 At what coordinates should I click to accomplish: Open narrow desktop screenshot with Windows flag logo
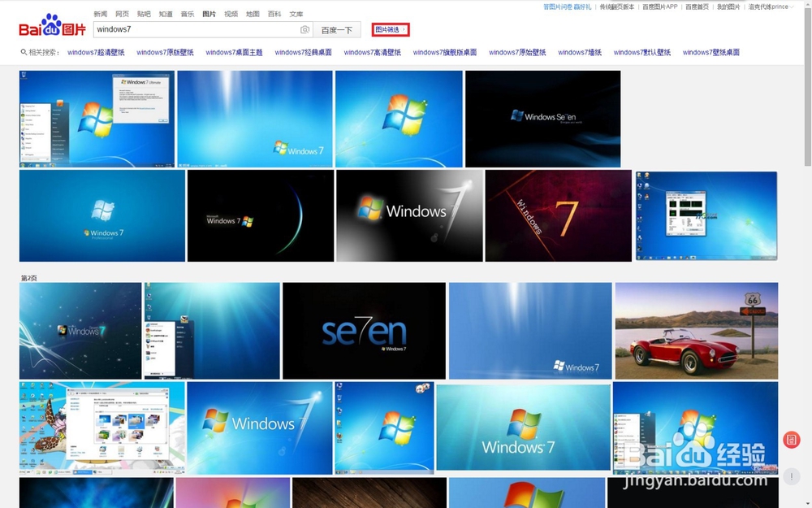coord(384,428)
